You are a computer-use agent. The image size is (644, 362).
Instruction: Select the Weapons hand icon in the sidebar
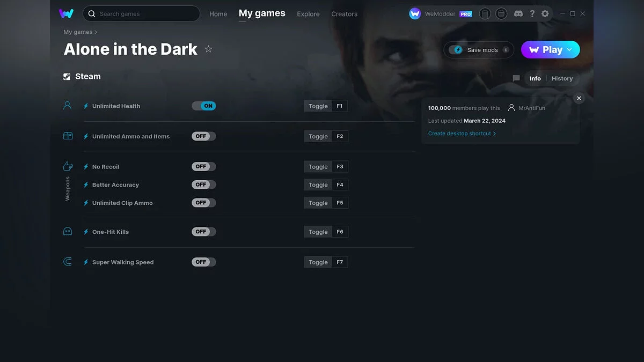pos(67,166)
